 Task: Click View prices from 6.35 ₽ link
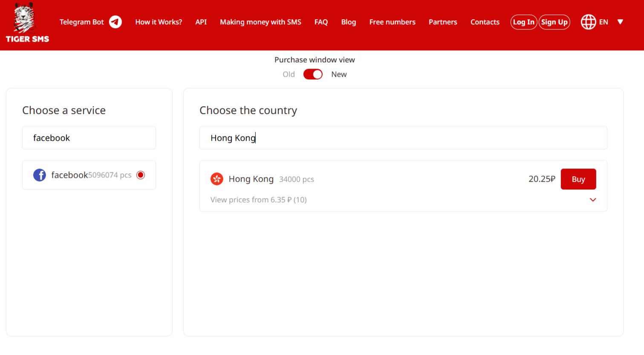259,200
